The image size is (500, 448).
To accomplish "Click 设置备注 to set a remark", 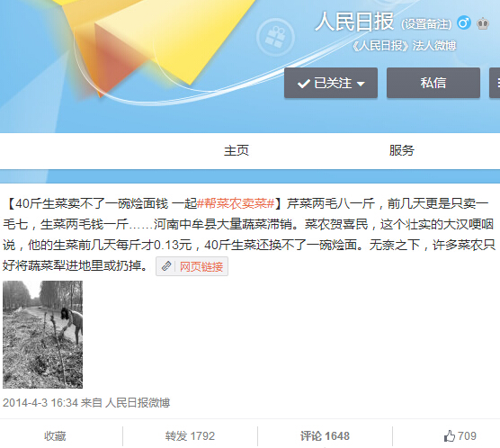I will [426, 24].
